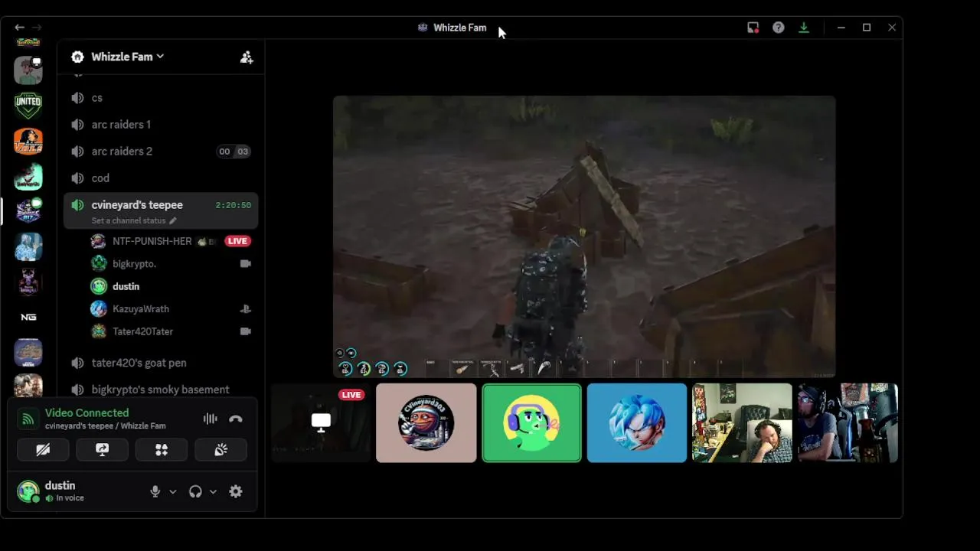Select the blue-haired anime avatar tile

(637, 423)
